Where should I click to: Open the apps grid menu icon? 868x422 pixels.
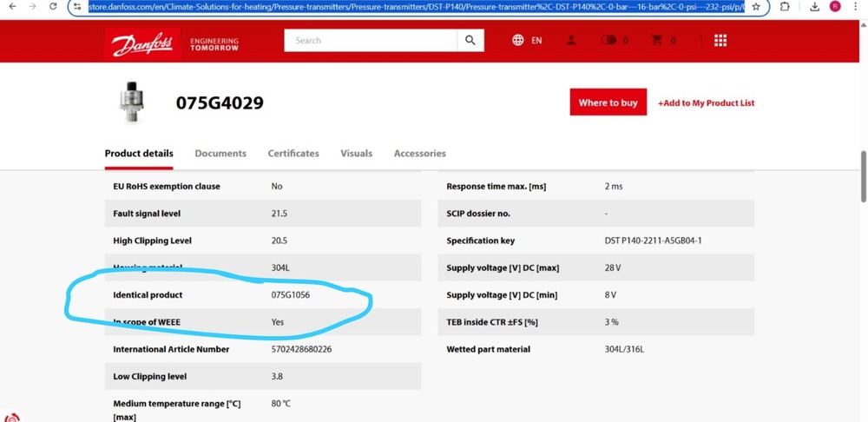click(720, 40)
